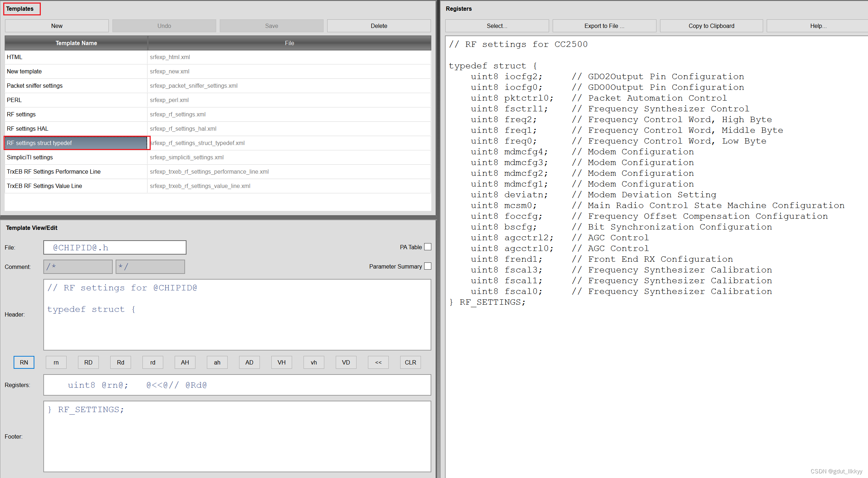Insert the rn lowercase register name tag
The width and height of the screenshot is (868, 478).
[56, 362]
